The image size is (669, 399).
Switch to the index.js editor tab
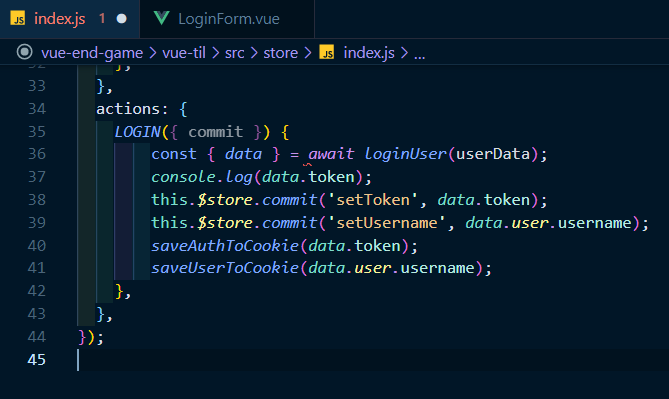[x=70, y=19]
